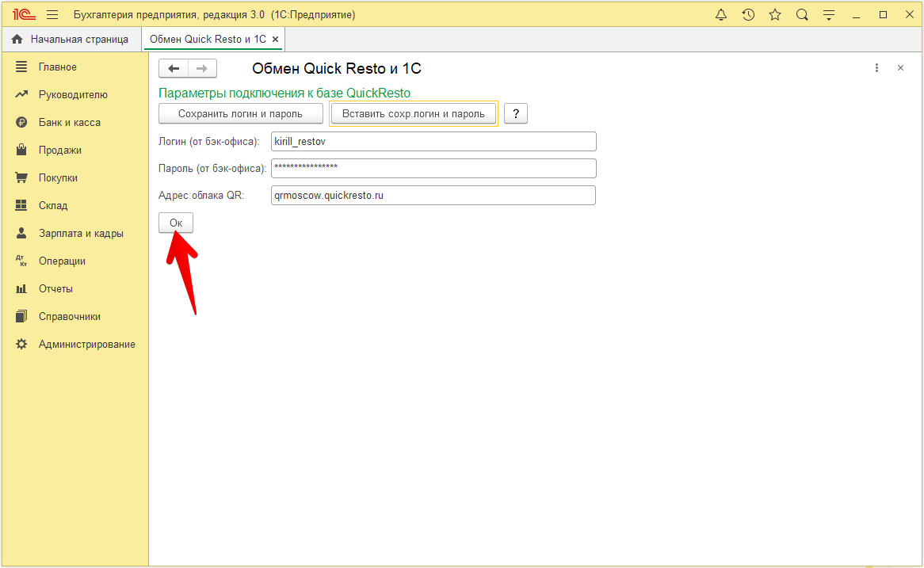The image size is (924, 568).
Task: Open the Отчеты section
Action: (55, 288)
